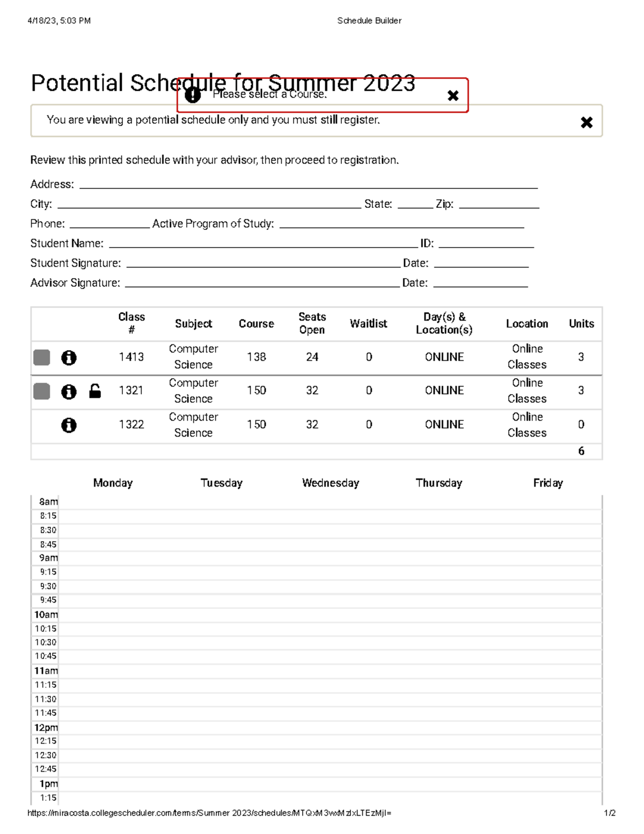
Task: Click the 'Schedule Builder' page title
Action: [369, 20]
